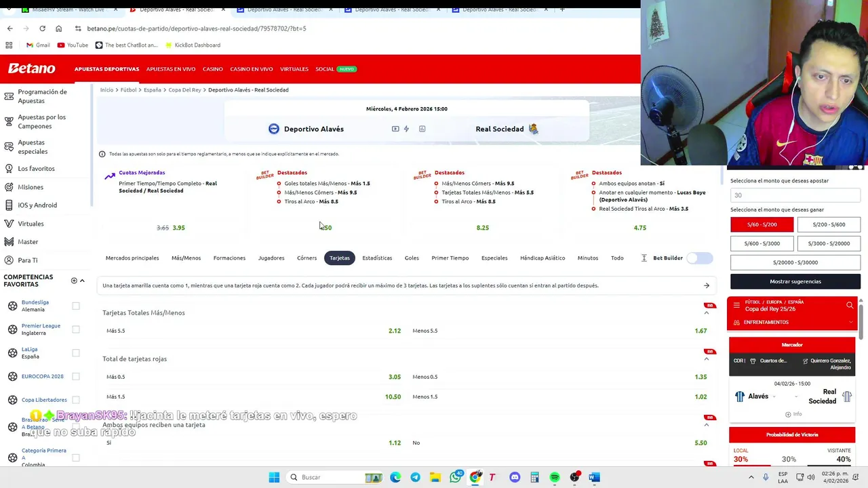This screenshot has width=868, height=488.
Task: Select the S/200 - S/600 win range
Action: [x=829, y=224]
